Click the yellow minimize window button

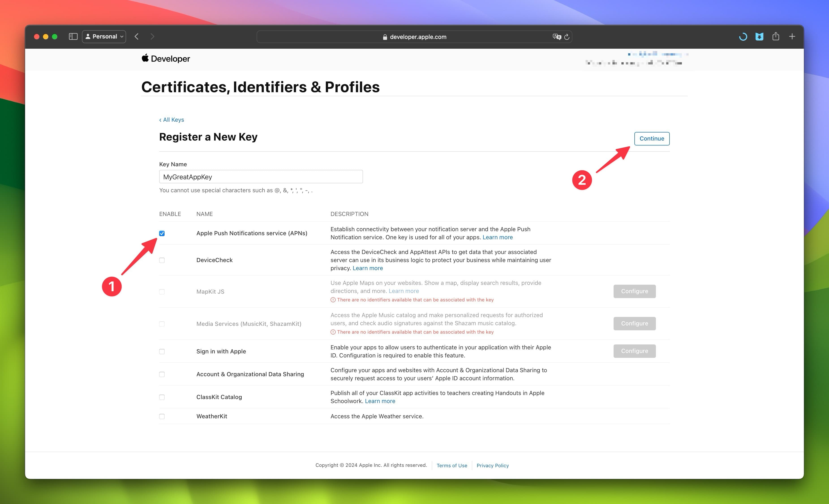tap(46, 36)
